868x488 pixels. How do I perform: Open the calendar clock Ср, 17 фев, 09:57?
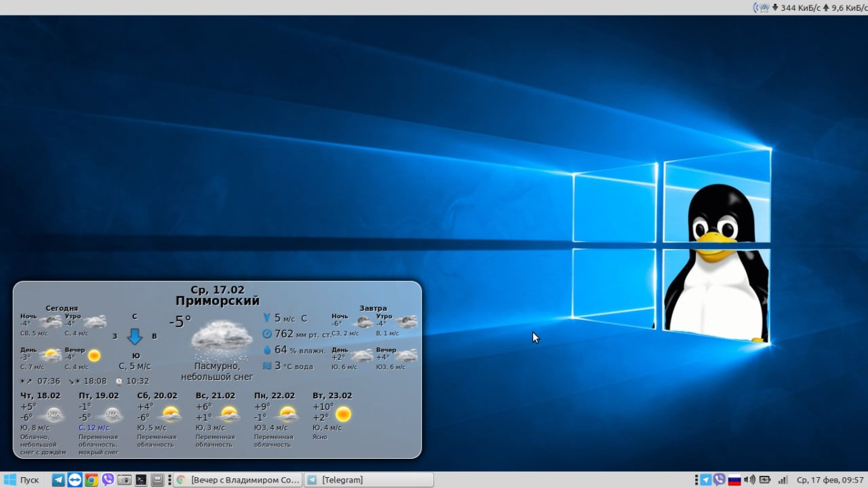[830, 480]
